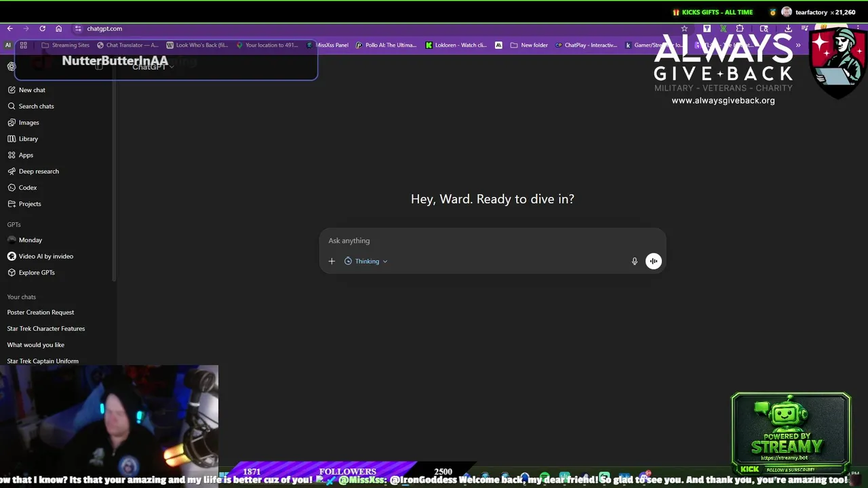Image resolution: width=868 pixels, height=488 pixels.
Task: Open the Your location bookmark
Action: (267, 45)
